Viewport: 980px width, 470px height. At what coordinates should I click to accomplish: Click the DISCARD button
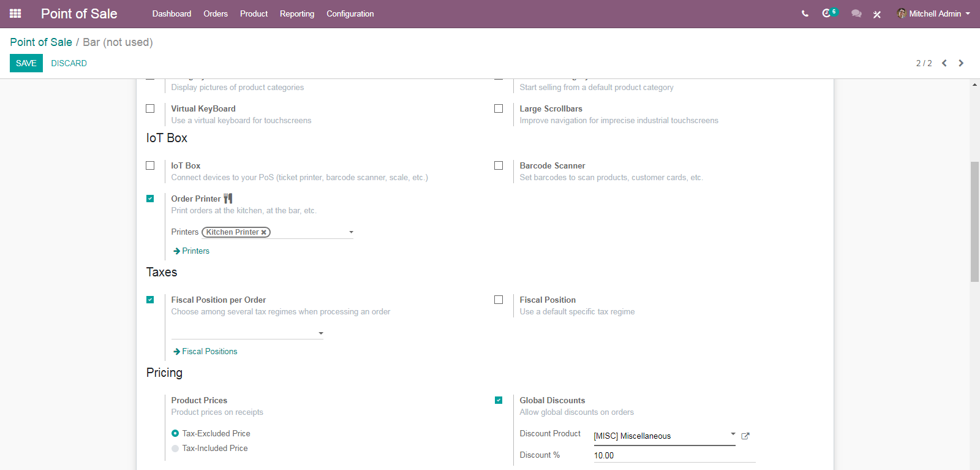[x=69, y=63]
